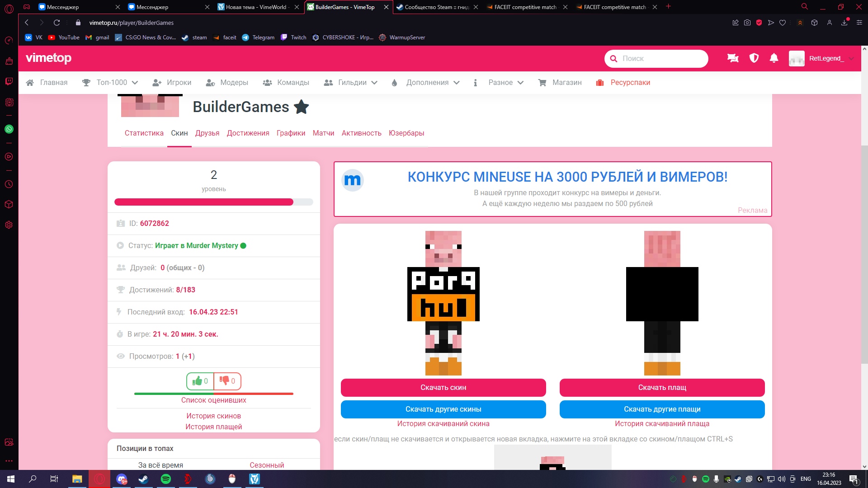Reload the page with refresh icon

57,23
